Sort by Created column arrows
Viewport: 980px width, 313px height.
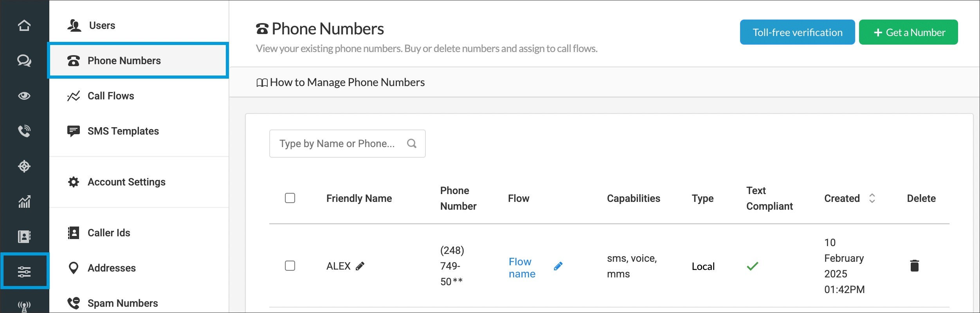click(872, 198)
